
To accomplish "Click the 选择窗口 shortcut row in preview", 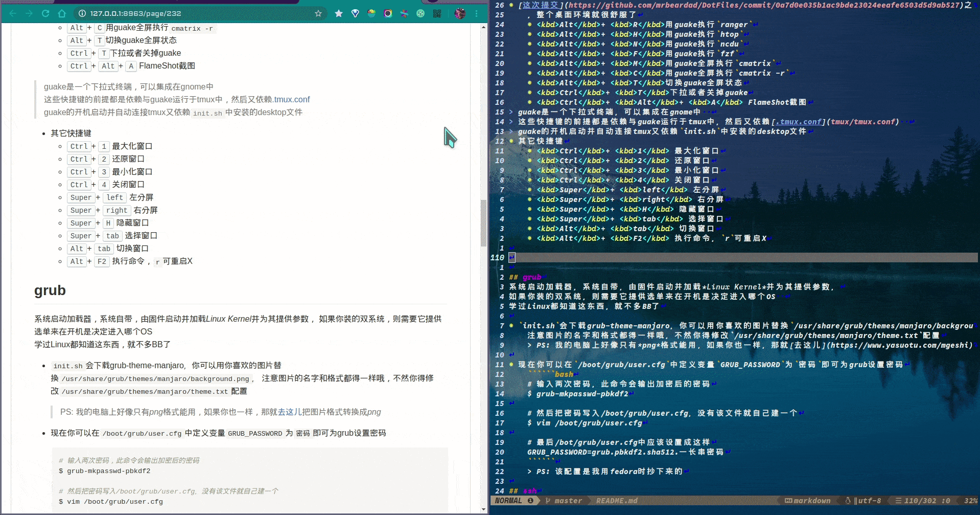I will pos(112,236).
